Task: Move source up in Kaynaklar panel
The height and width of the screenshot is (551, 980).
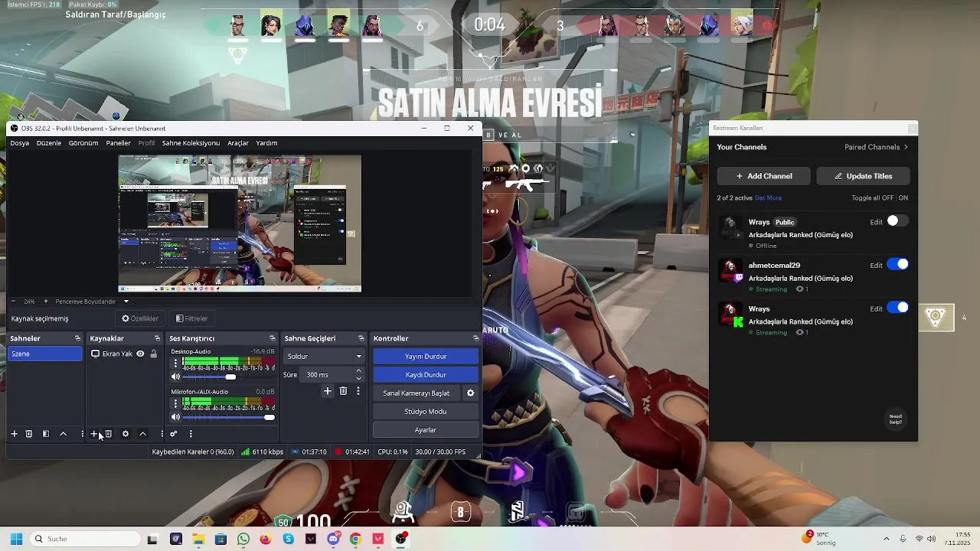Action: pyautogui.click(x=142, y=434)
